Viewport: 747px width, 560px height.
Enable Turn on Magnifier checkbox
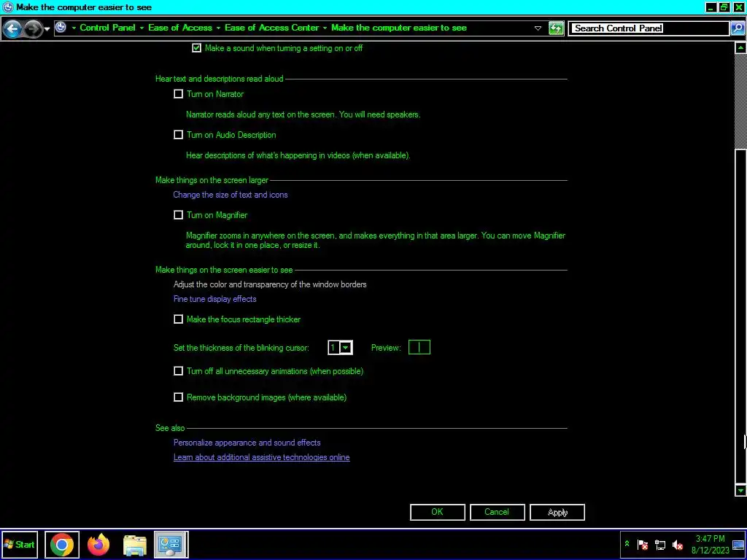[178, 215]
